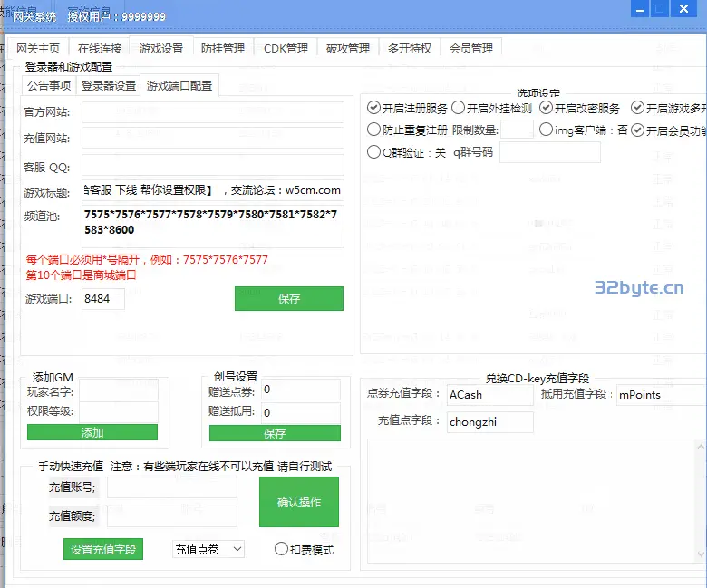707x588 pixels.
Task: Switch to the 在线连接 tab
Action: (x=100, y=48)
